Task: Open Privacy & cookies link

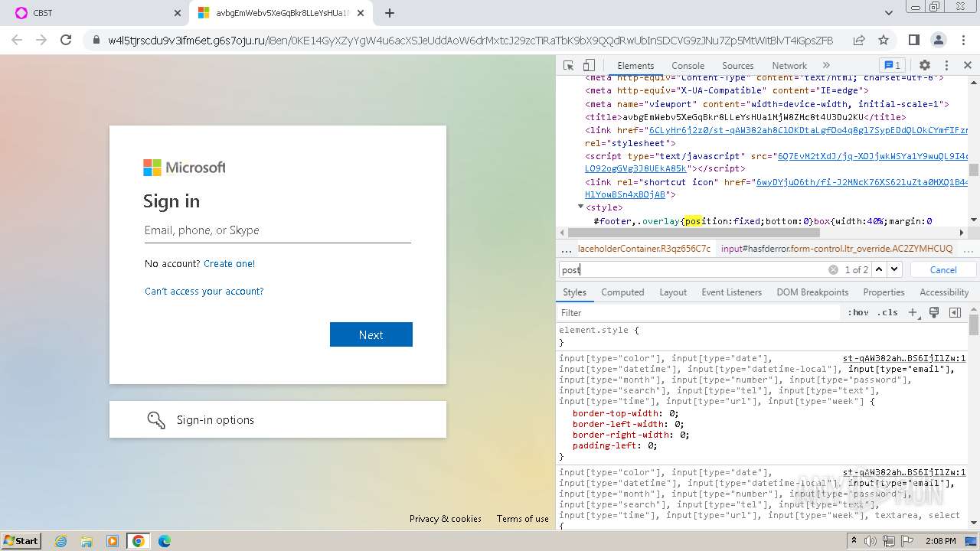Action: pyautogui.click(x=446, y=518)
